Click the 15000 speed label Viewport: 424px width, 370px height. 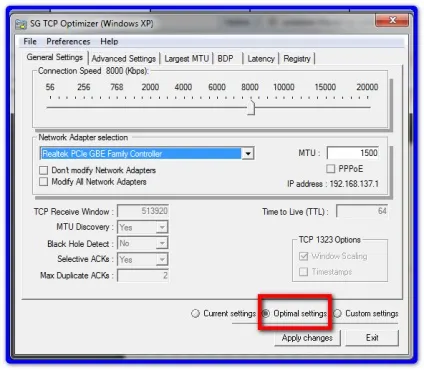tap(325, 87)
